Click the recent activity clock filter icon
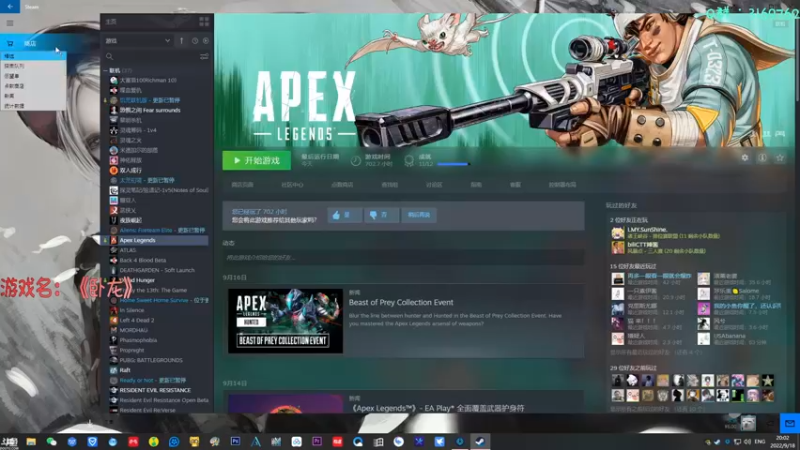Viewport: 800px width, 450px height. pos(195,40)
